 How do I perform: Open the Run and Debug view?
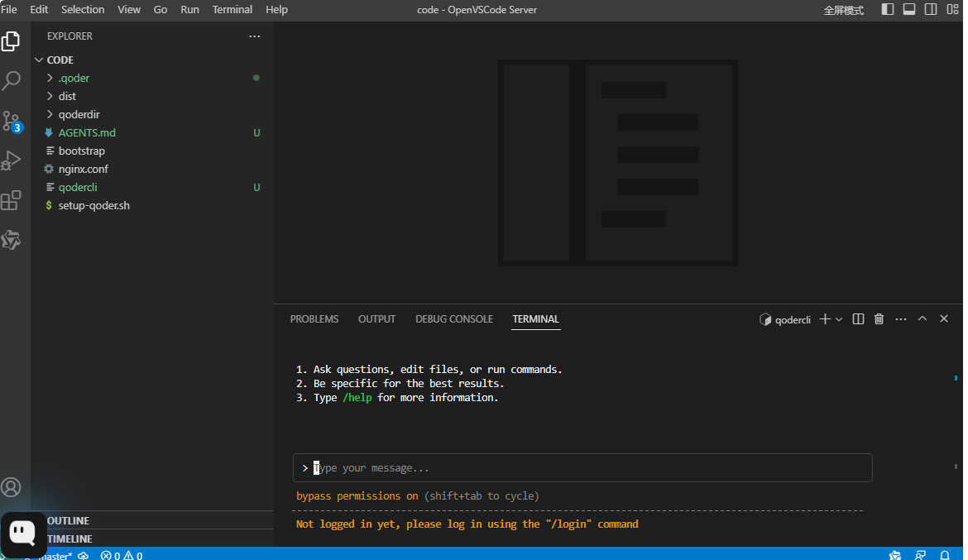tap(12, 160)
